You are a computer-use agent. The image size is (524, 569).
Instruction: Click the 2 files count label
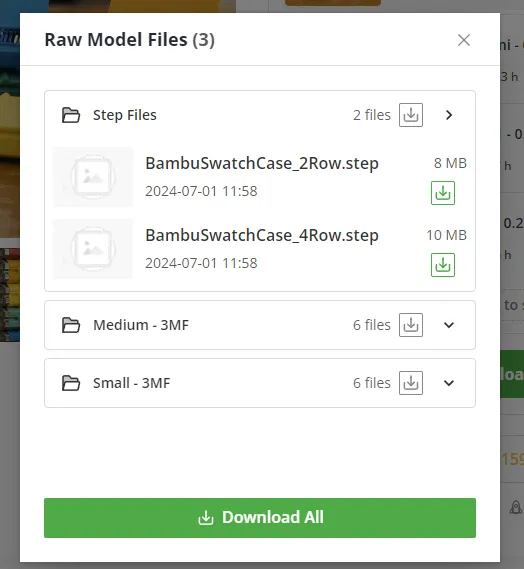(x=372, y=115)
